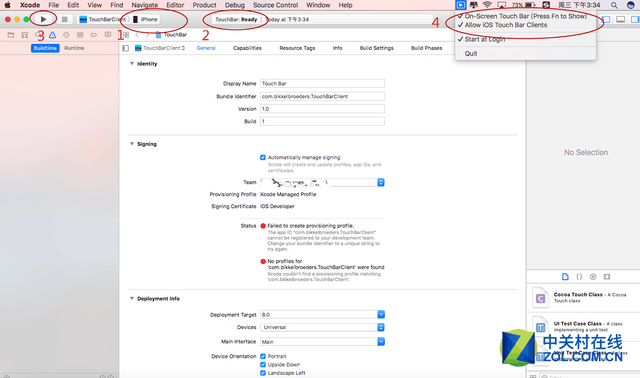640x378 pixels.
Task: Select the File Template library icon
Action: 565,277
